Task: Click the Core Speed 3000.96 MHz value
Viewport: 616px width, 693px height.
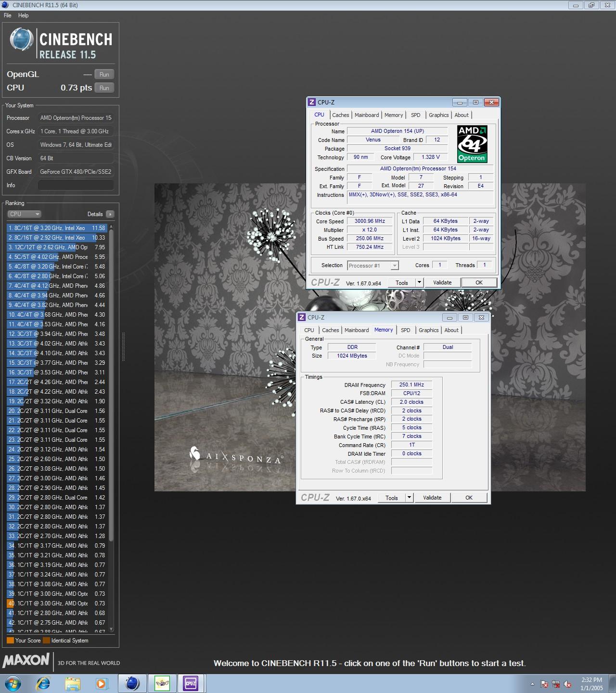Action: pos(370,221)
